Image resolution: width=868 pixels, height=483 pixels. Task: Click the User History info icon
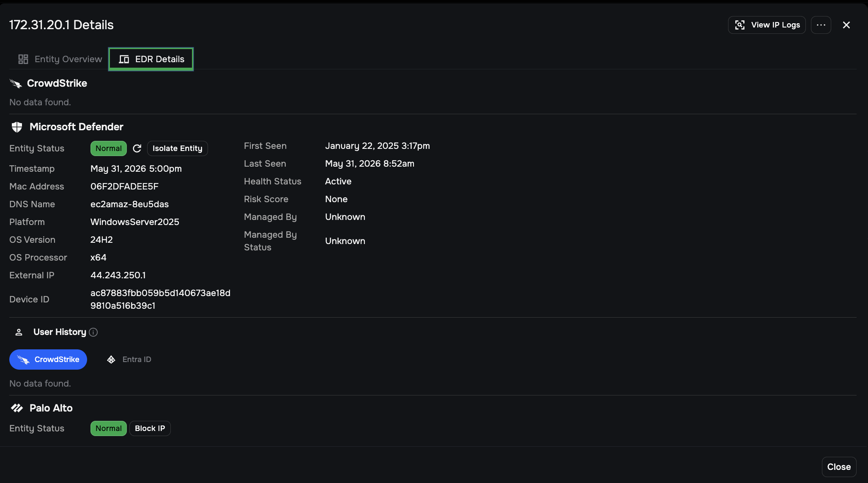coord(93,332)
